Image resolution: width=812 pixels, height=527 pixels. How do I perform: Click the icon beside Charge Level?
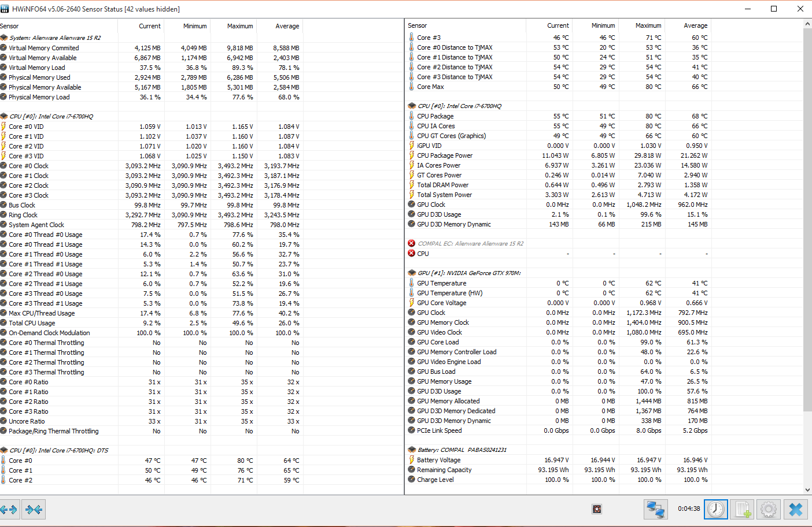(412, 480)
